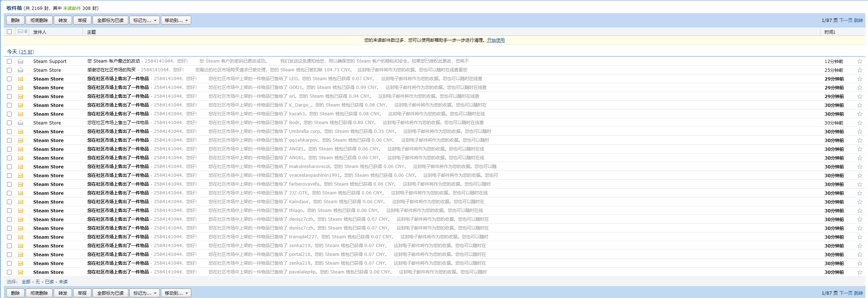The height and width of the screenshot is (298, 868).
Task: Check the box for kazah3 sale email
Action: (10, 114)
